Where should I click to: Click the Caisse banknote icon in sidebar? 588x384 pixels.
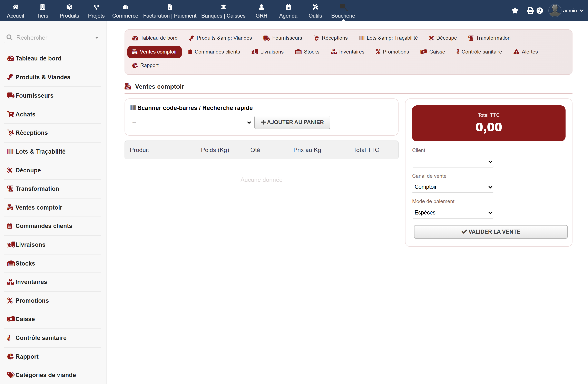11,319
